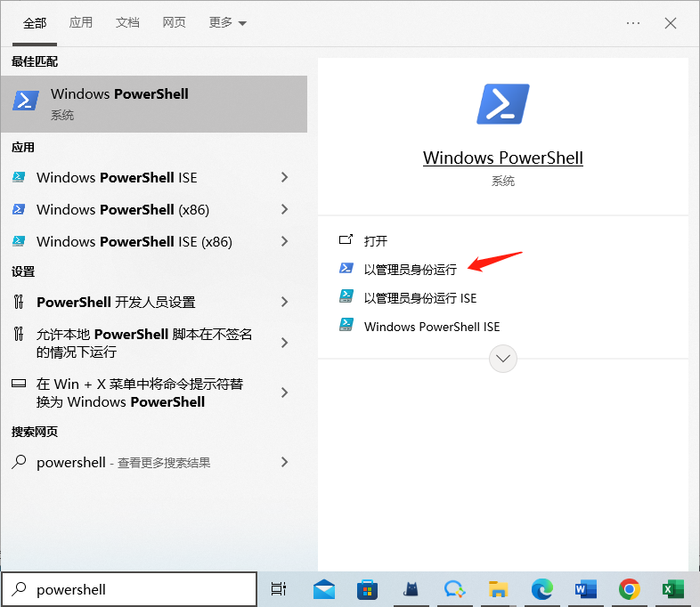Viewport: 700px width, 607px height.
Task: Open the 更多 dropdown filter
Action: pyautogui.click(x=228, y=22)
